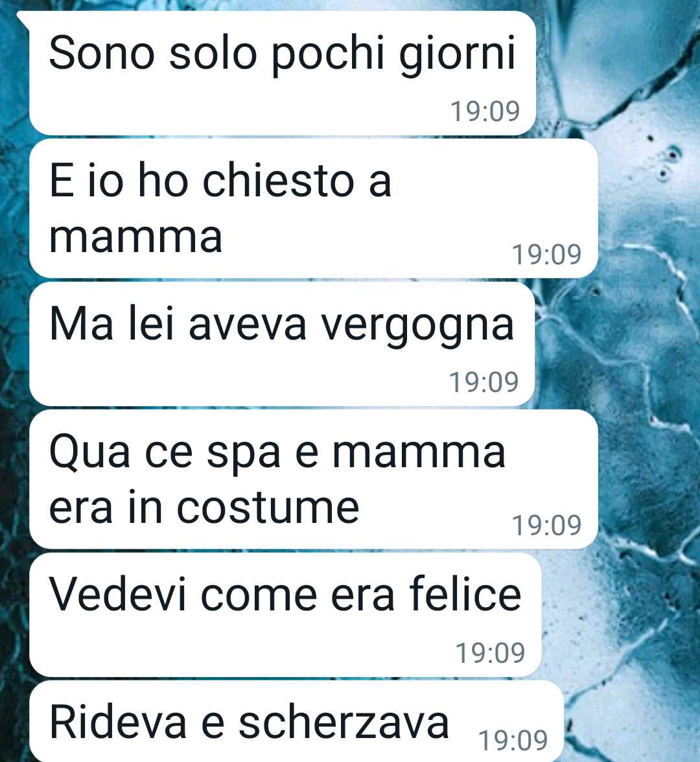Click the word "scherzava" in the last message
Image resolution: width=700 pixels, height=762 pixels.
point(344,722)
